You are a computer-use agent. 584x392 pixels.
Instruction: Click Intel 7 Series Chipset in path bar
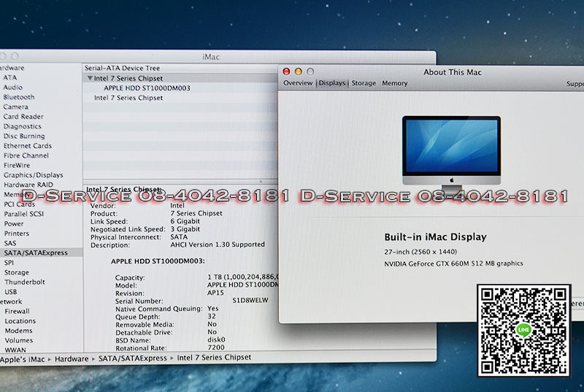point(214,358)
